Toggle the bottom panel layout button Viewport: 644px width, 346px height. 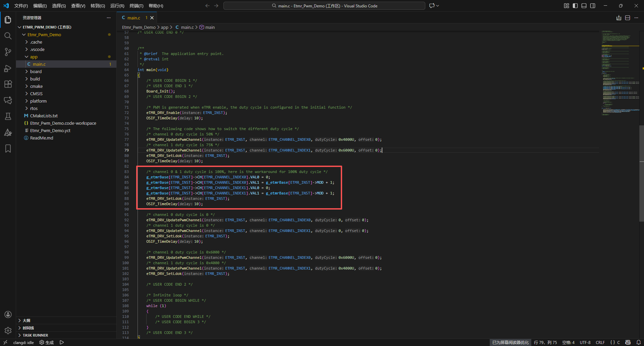pos(584,6)
